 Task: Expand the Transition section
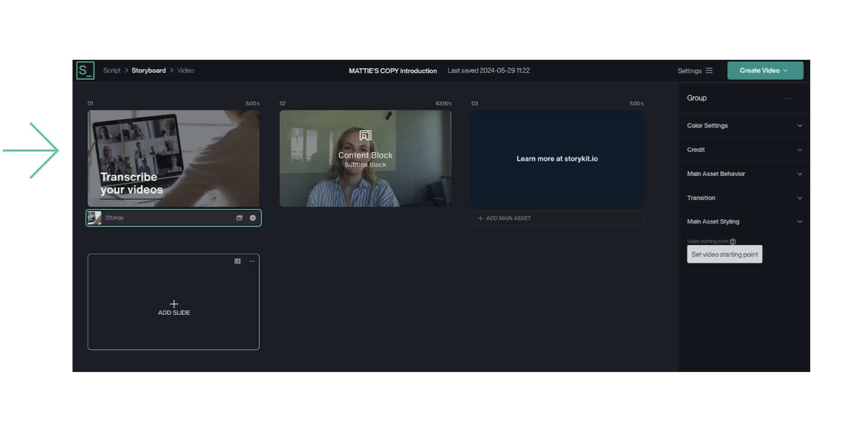(x=744, y=198)
